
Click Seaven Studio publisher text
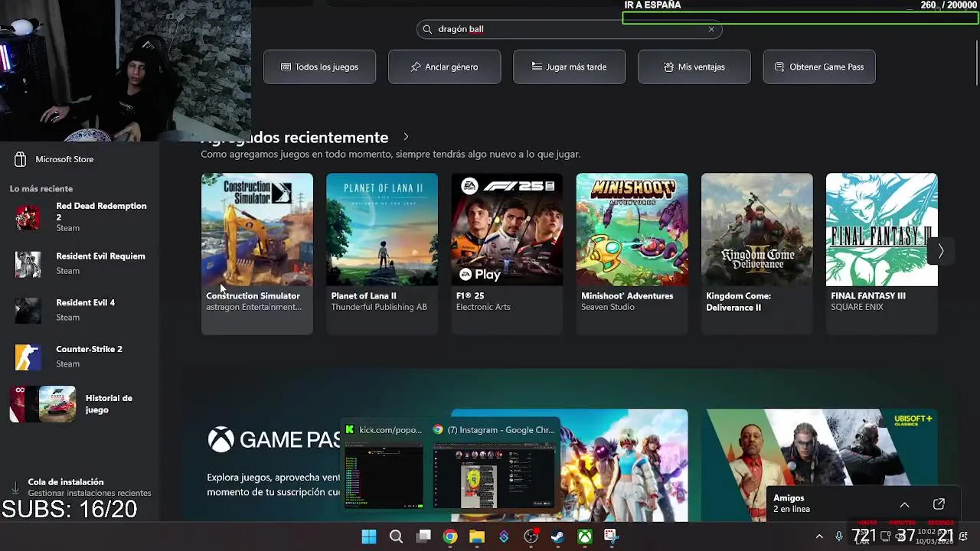[608, 307]
